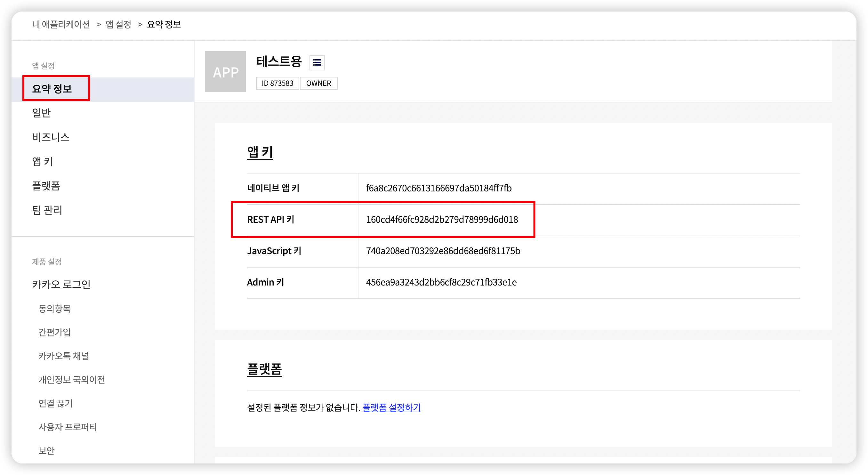868x475 pixels.
Task: Click the gray APP thumbnail image
Action: (x=225, y=72)
